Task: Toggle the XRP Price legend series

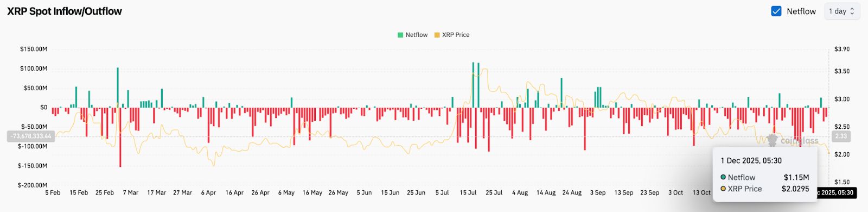Action: pyautogui.click(x=452, y=35)
